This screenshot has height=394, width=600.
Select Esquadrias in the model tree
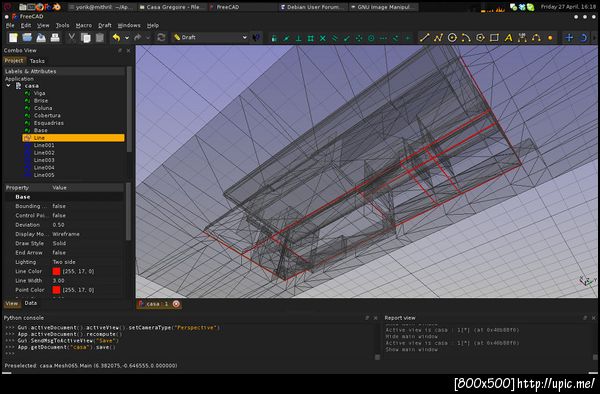49,123
